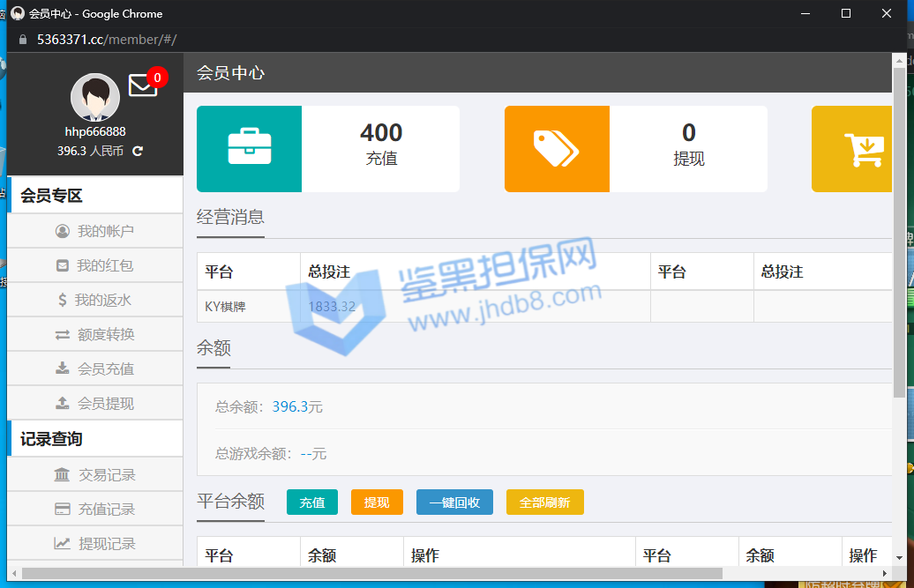Viewport: 914px width, 588px height.
Task: Click the horizontal scrollbar at bottom
Action: pos(371,574)
